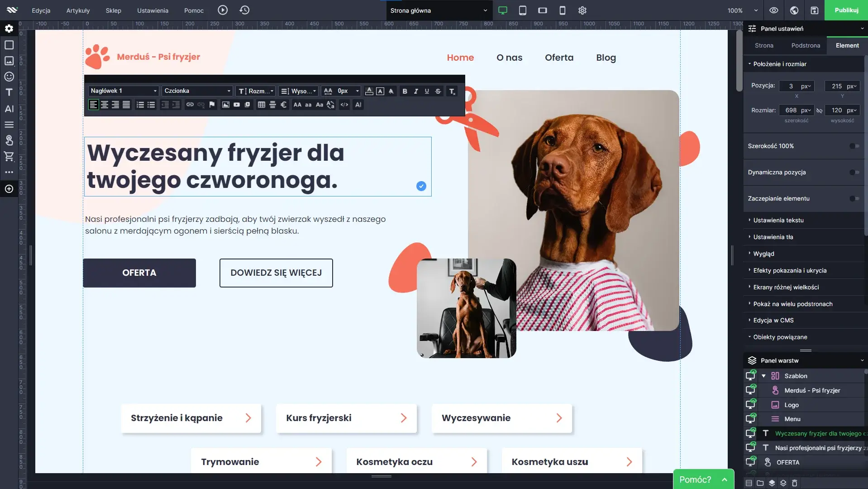
Task: Insert table into text
Action: click(x=261, y=105)
